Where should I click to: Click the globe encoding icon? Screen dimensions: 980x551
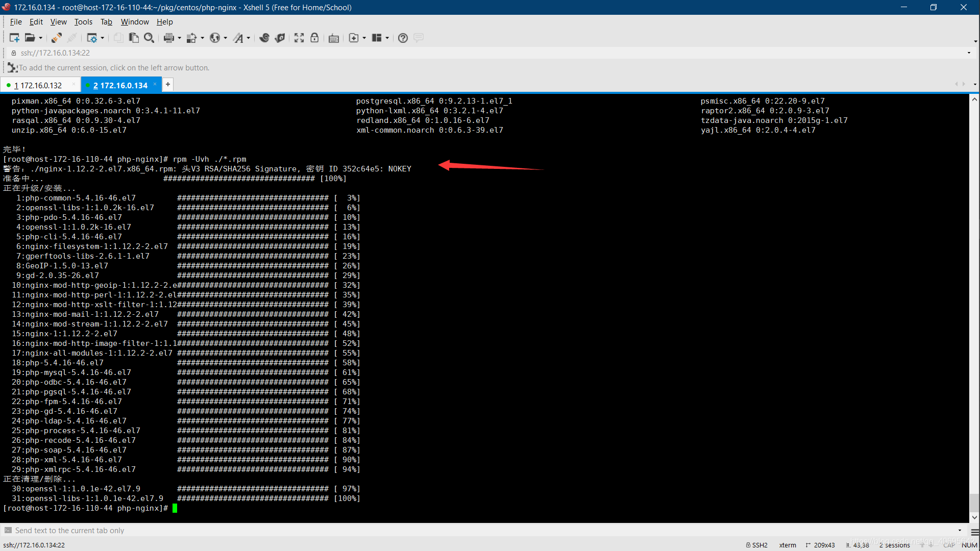[x=215, y=38]
